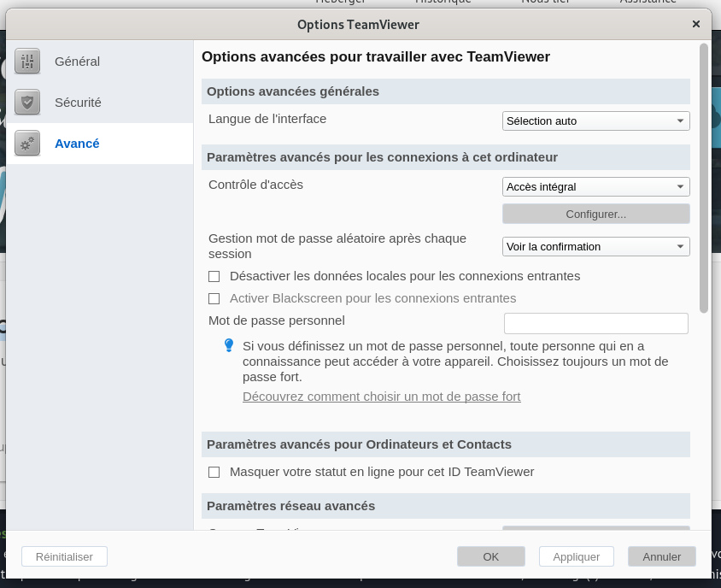Click the vertical scrollbar thumb
This screenshot has width=721, height=588.
click(704, 178)
